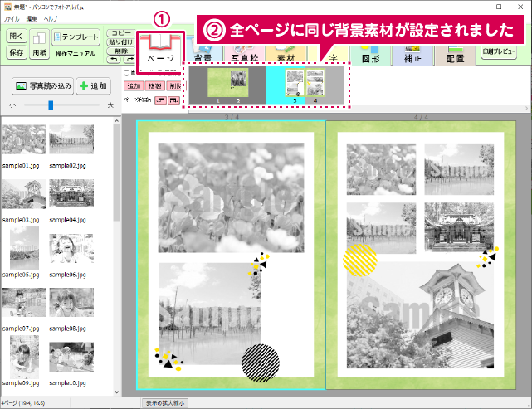Toggle the checkbox above the pink 追加 button
Screen dimensions: 532x409
(x=126, y=72)
